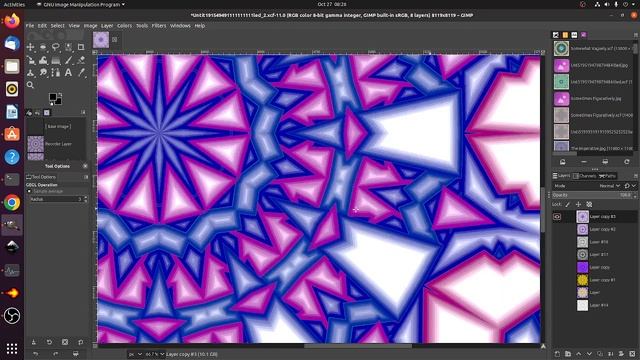Screen dimensions: 640x360
Task: Open the Select menu
Action: click(58, 25)
